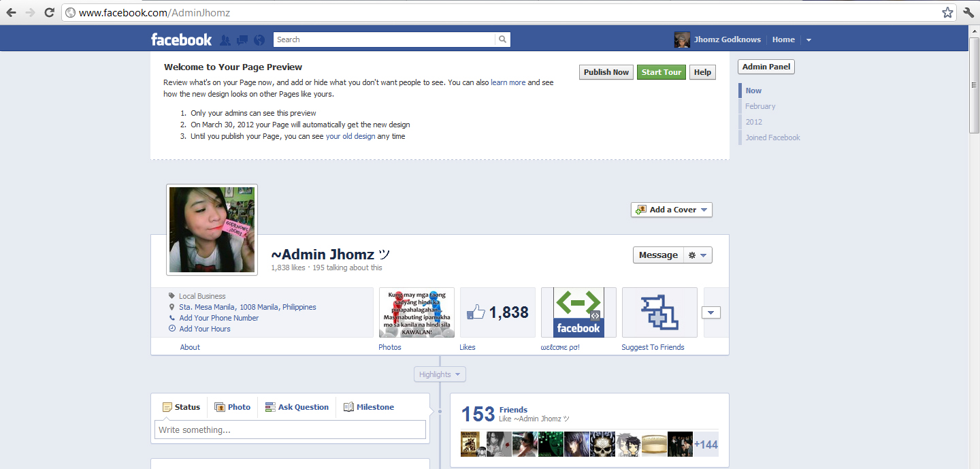Open friend requests icon in blue bar
980x469 pixels.
tap(225, 40)
